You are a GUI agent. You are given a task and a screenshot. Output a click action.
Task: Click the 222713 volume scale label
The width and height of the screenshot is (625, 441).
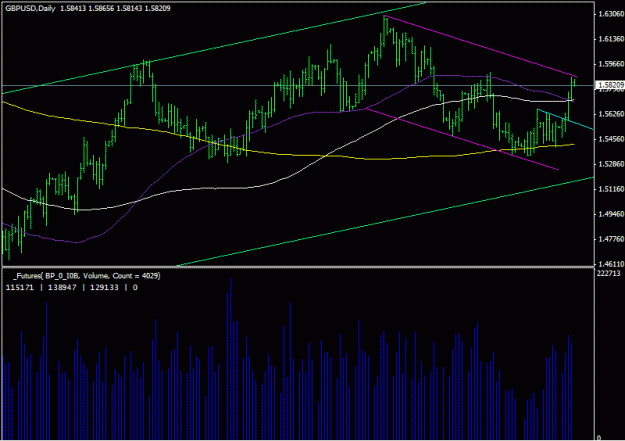[609, 273]
